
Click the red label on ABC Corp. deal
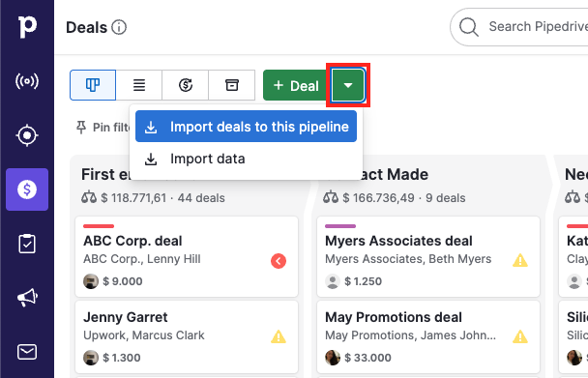[99, 226]
